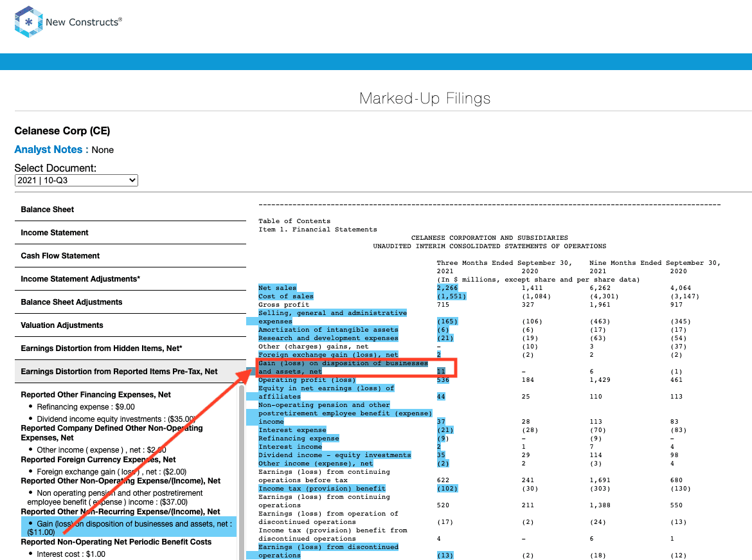The width and height of the screenshot is (752, 560).
Task: Open the Select Document dropdown
Action: [76, 181]
